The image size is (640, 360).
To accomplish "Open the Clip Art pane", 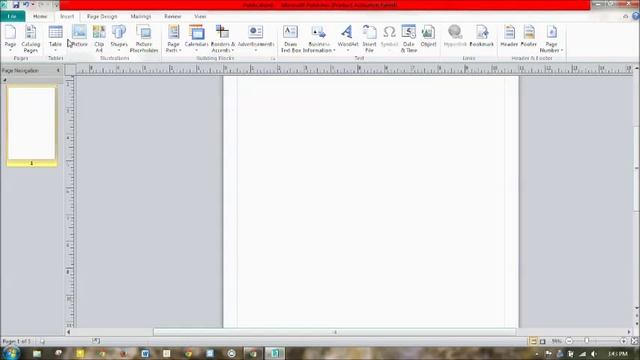I will pyautogui.click(x=99, y=38).
